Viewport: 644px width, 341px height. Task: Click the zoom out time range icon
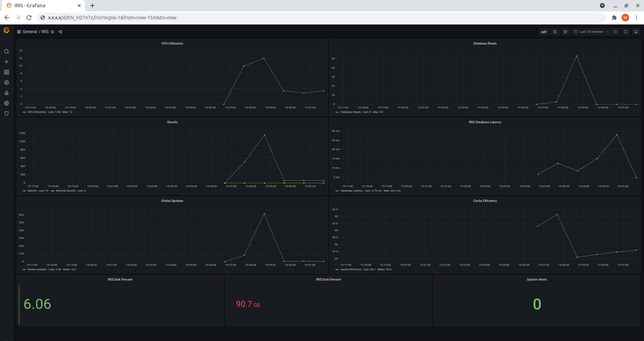615,32
